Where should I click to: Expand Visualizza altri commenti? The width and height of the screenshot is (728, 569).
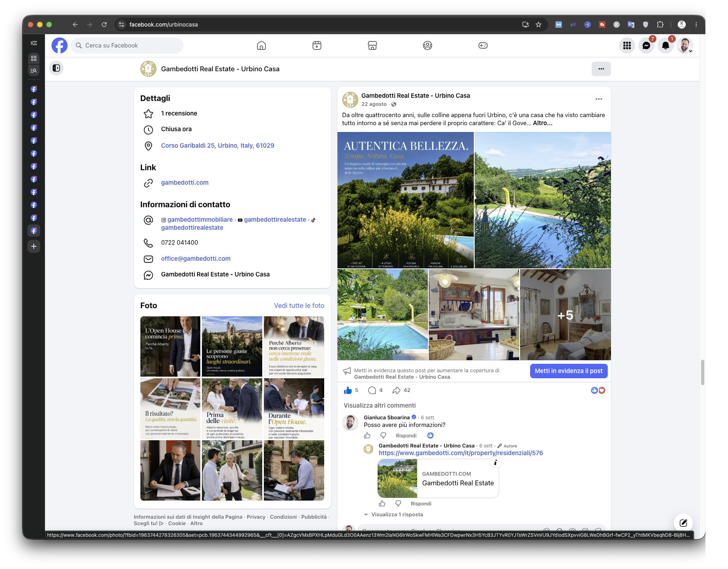coord(380,405)
